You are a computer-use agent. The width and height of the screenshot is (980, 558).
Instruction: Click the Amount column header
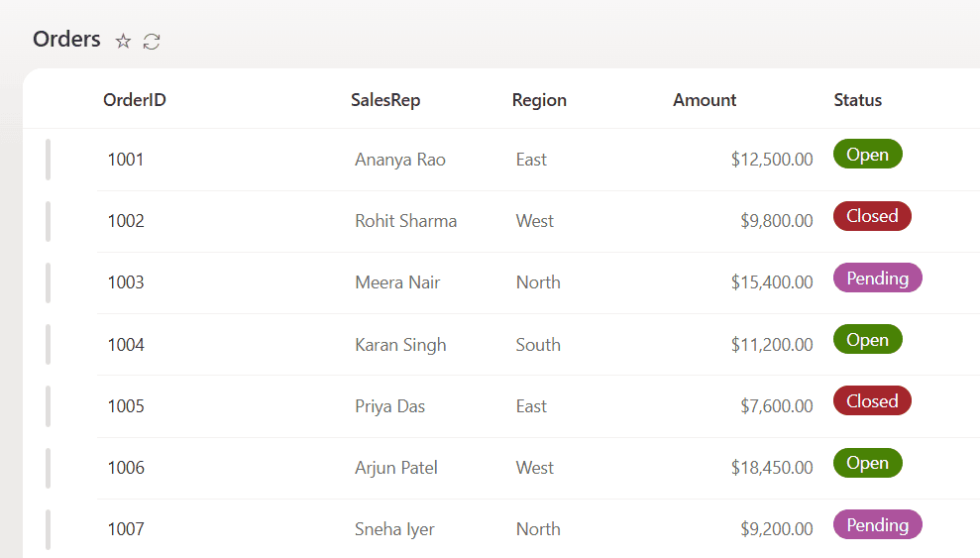(x=705, y=100)
